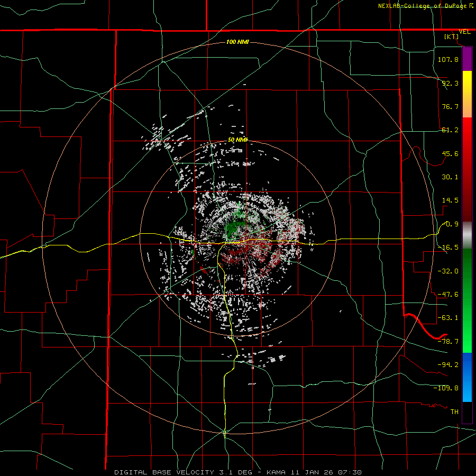476x476 pixels.
Task: Pick the purple segment of velocity color bar
Action: (x=467, y=59)
